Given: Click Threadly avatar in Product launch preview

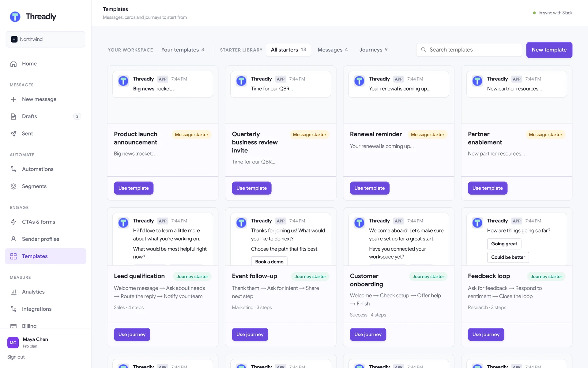Looking at the screenshot, I should (x=123, y=81).
